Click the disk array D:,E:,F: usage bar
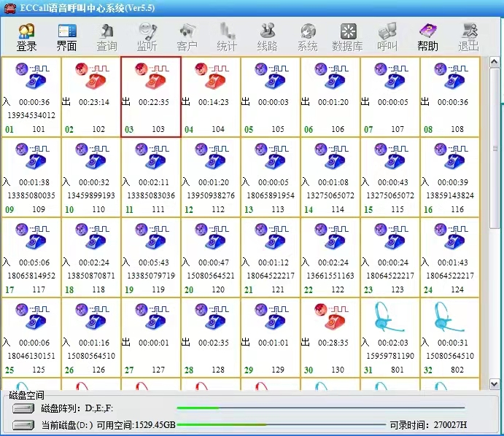 pyautogui.click(x=321, y=408)
